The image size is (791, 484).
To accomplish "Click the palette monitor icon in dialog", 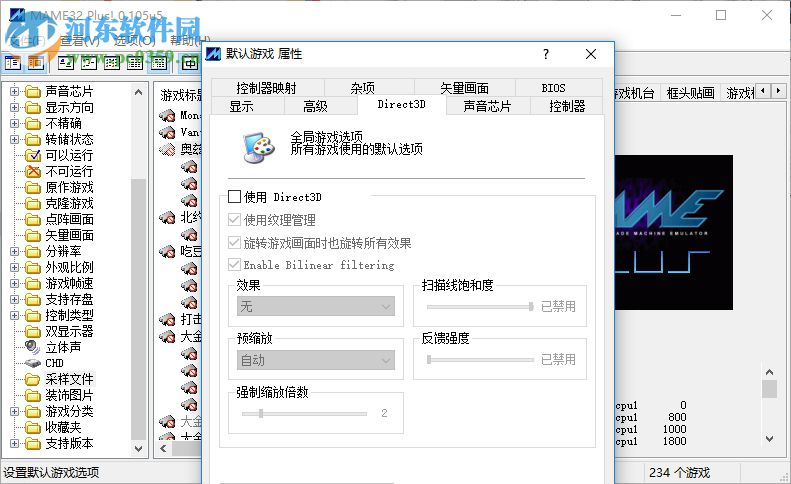I will point(258,147).
